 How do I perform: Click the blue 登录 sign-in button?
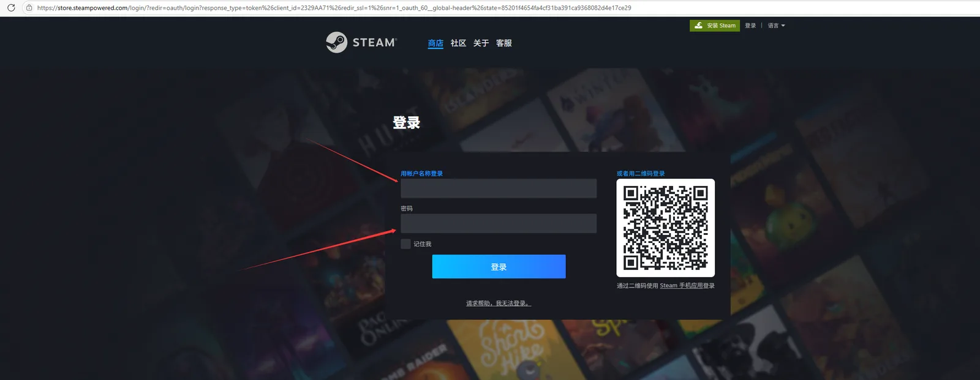[499, 267]
